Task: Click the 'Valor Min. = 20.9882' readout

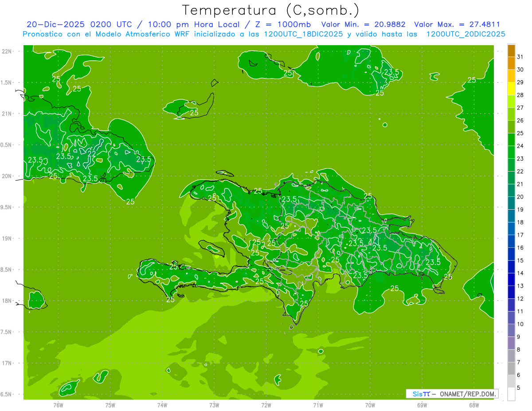Action: (363, 25)
